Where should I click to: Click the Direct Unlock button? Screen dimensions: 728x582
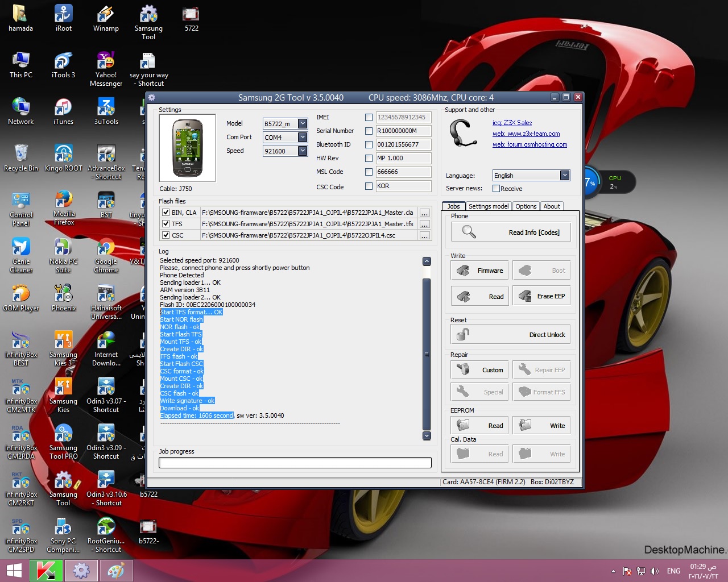coord(511,335)
